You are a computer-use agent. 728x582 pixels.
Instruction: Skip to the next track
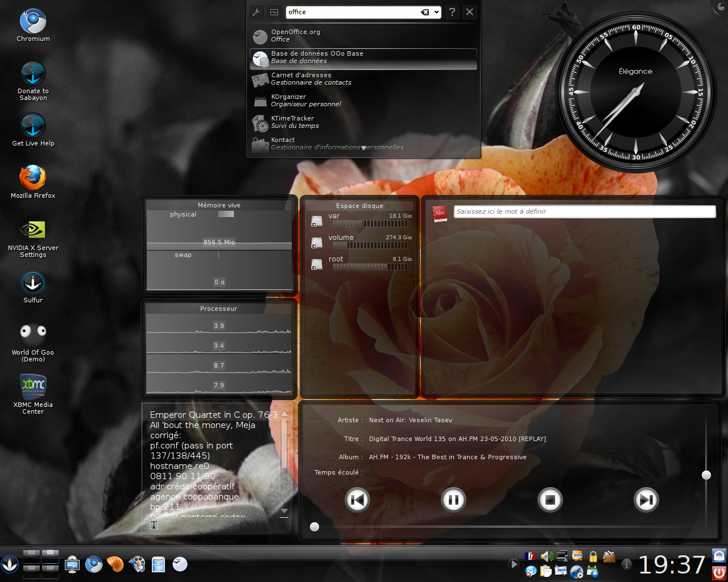pyautogui.click(x=646, y=500)
